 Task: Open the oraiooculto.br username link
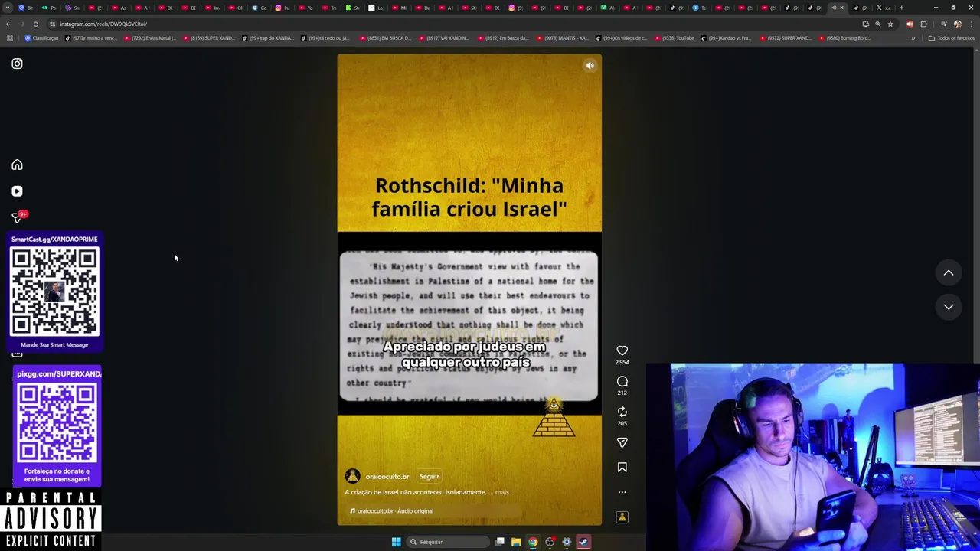click(x=387, y=477)
